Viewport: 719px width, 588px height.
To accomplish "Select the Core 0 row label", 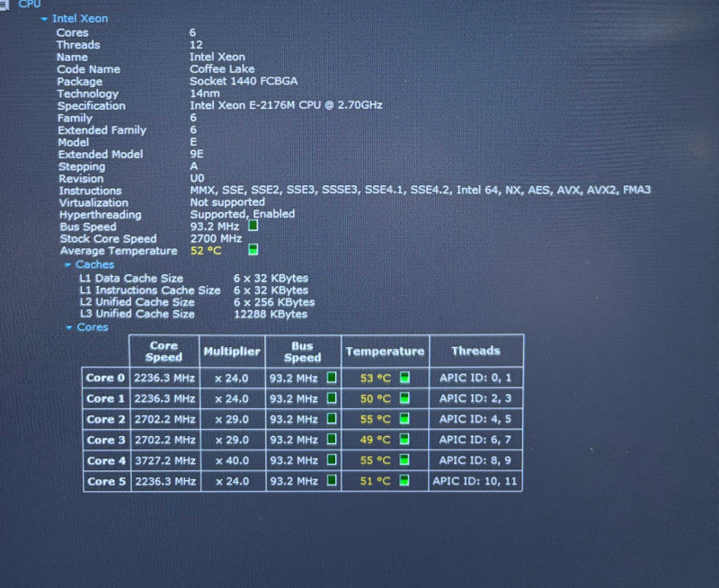I will point(105,378).
